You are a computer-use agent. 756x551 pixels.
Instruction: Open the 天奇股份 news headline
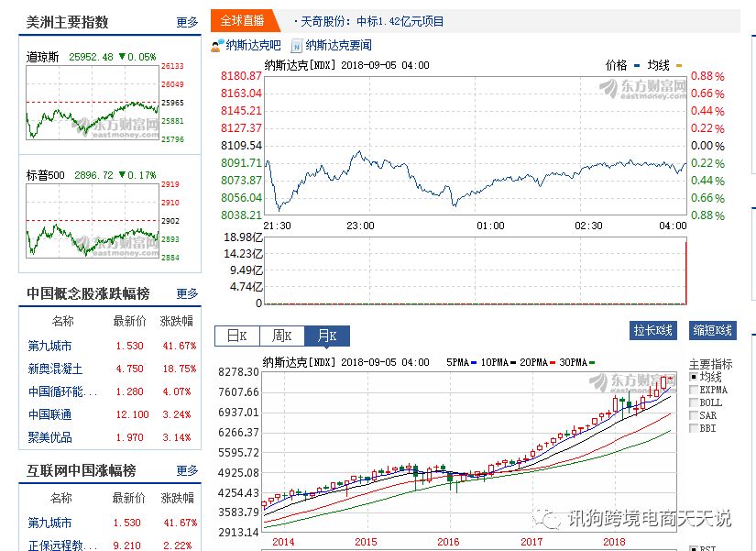coord(372,21)
